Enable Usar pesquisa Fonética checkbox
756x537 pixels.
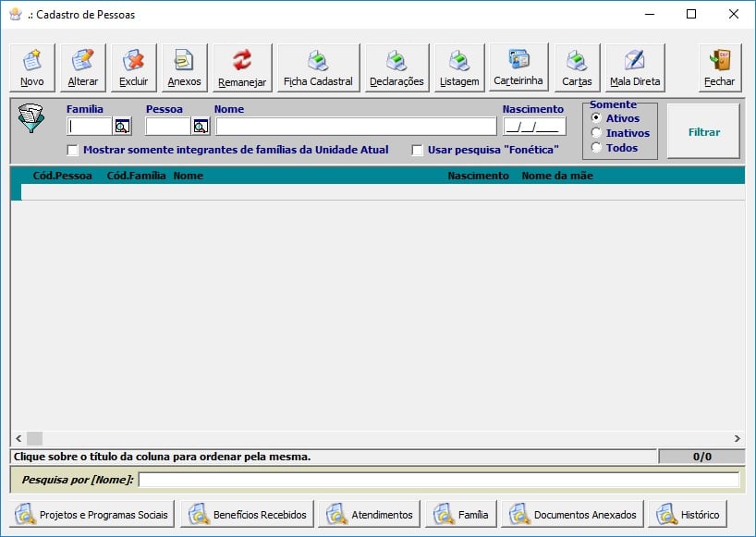(418, 150)
